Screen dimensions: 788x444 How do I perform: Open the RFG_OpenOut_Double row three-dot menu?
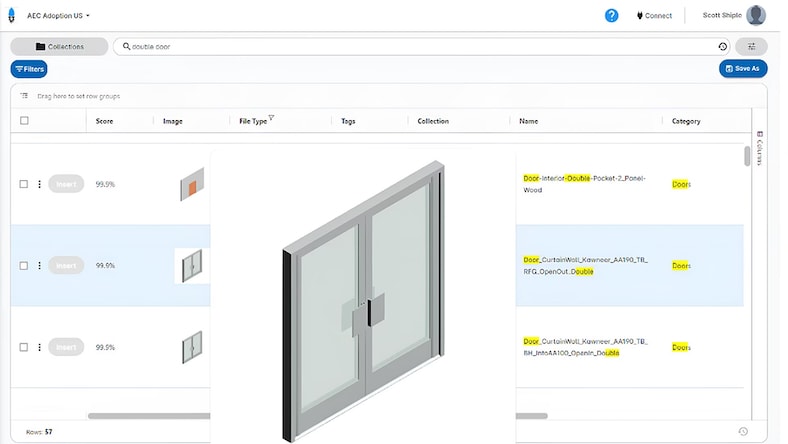39,265
